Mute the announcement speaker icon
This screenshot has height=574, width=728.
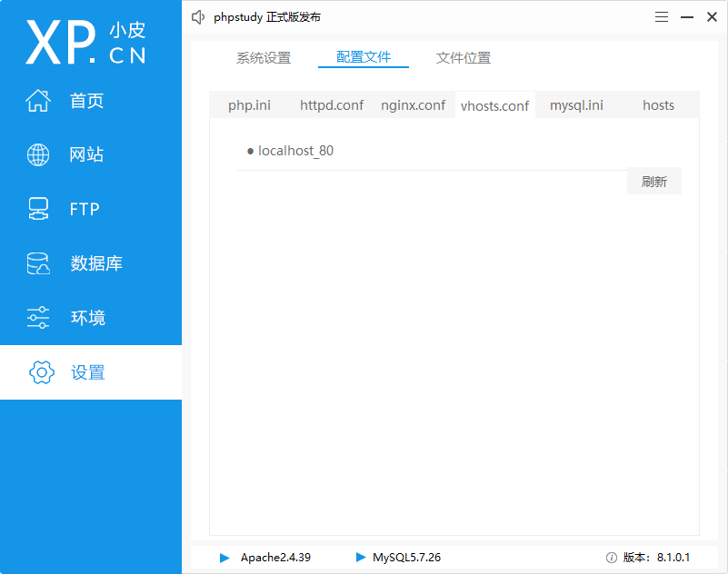[197, 16]
